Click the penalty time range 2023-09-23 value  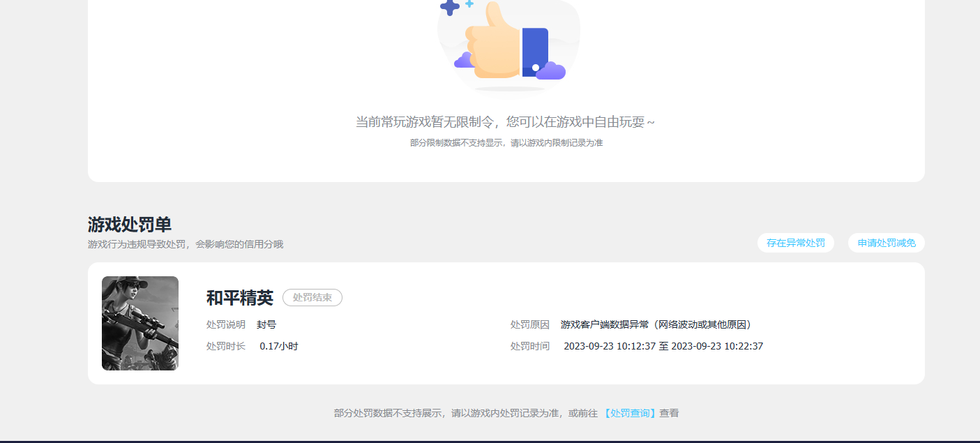click(663, 346)
